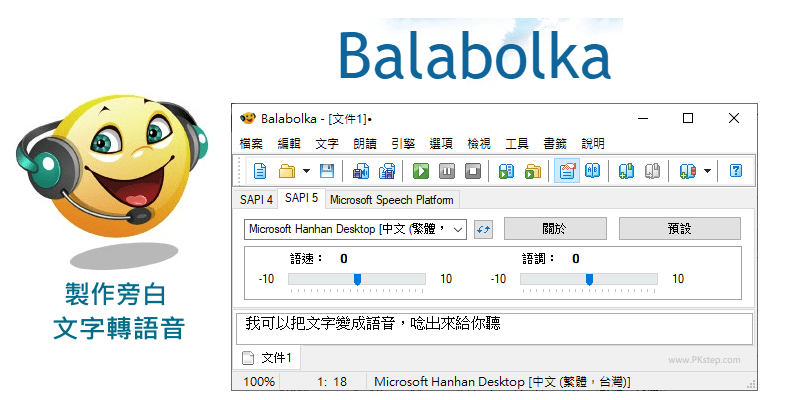Toggle the highlighted clipboard watch icon

click(567, 170)
